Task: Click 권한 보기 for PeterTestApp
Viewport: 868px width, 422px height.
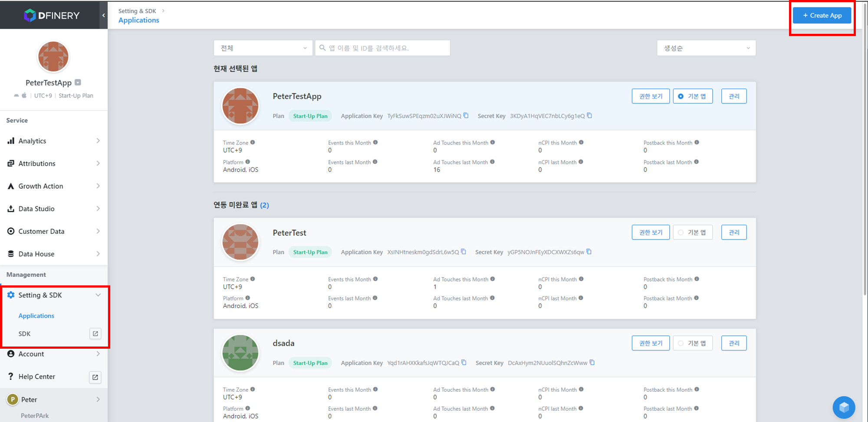Action: 651,96
